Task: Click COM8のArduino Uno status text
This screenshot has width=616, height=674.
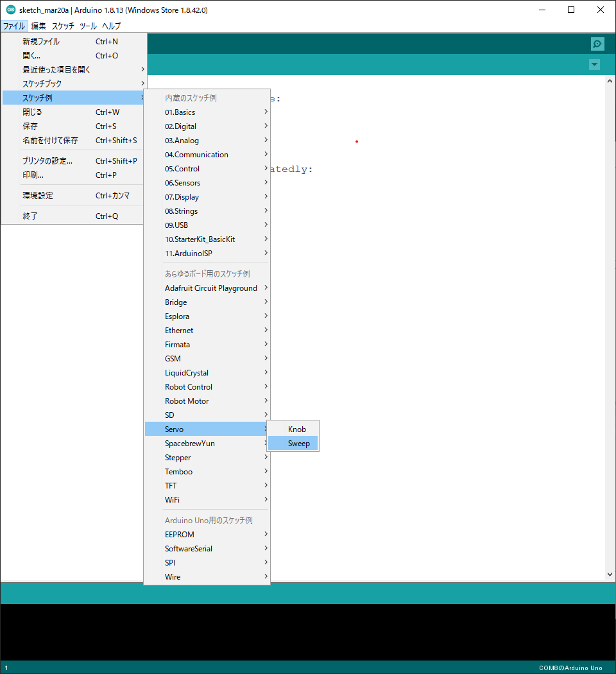Action: (570, 668)
